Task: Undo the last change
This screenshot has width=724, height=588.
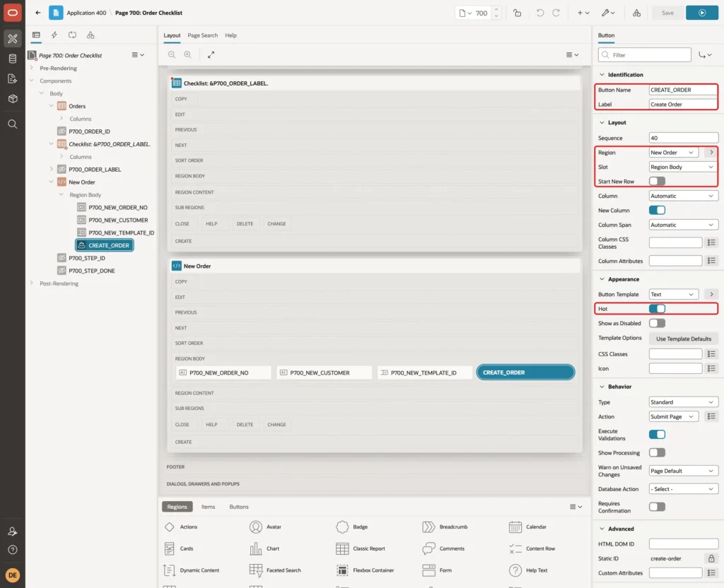Action: (539, 13)
